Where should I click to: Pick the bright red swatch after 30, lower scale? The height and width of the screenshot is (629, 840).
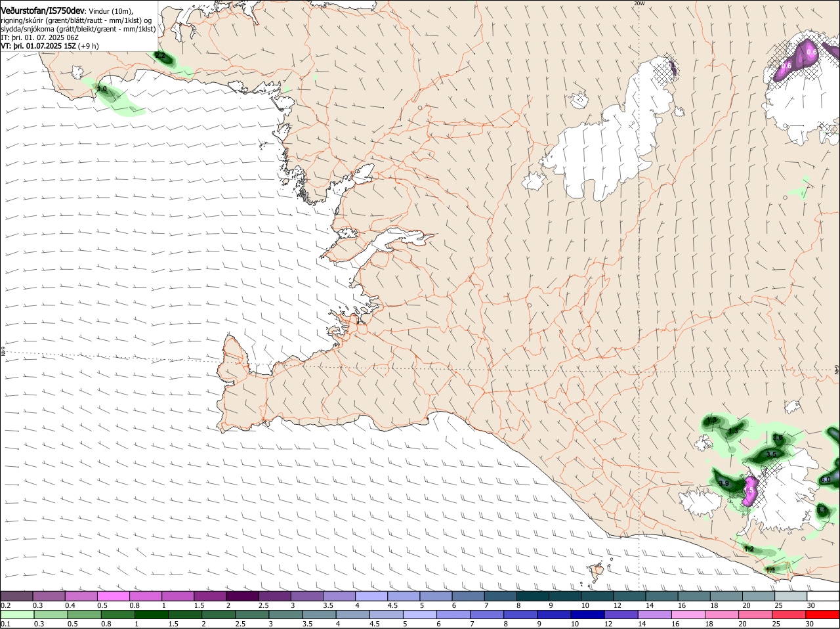point(823,615)
